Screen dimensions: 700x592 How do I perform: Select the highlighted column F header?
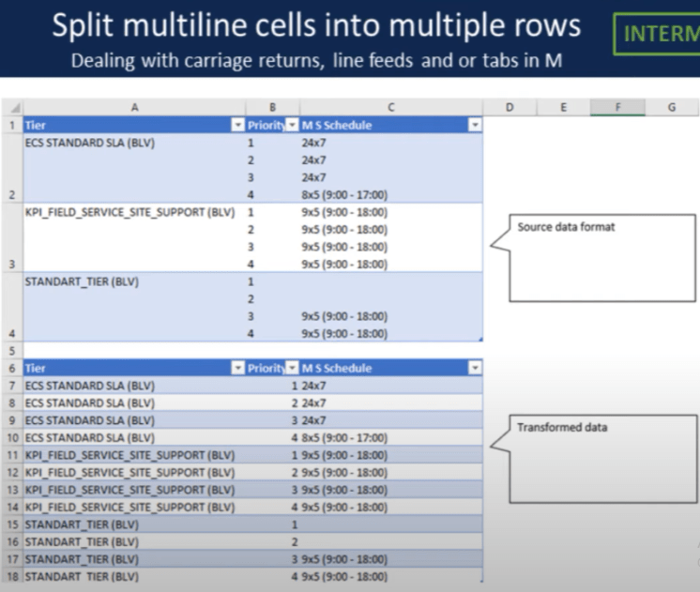(617, 108)
